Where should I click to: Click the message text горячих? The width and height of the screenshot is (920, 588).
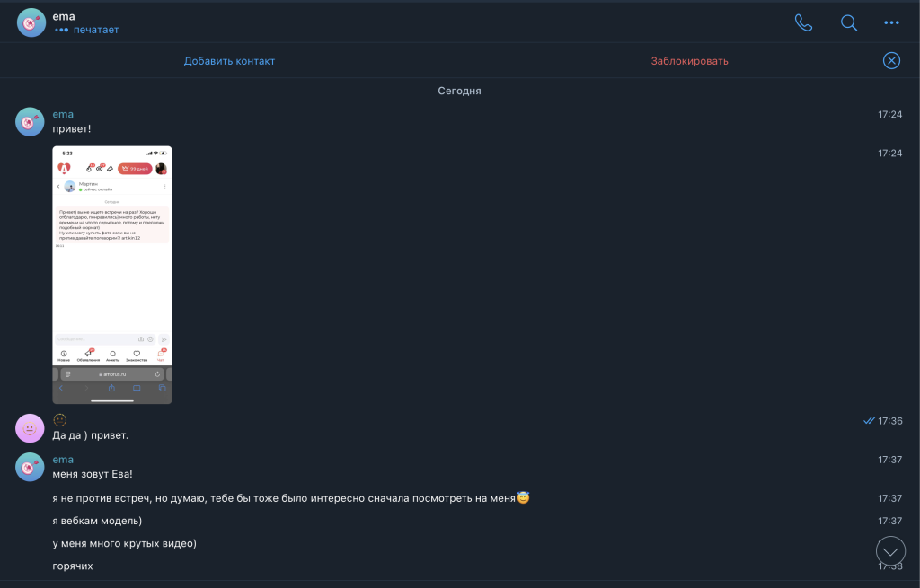tap(73, 566)
